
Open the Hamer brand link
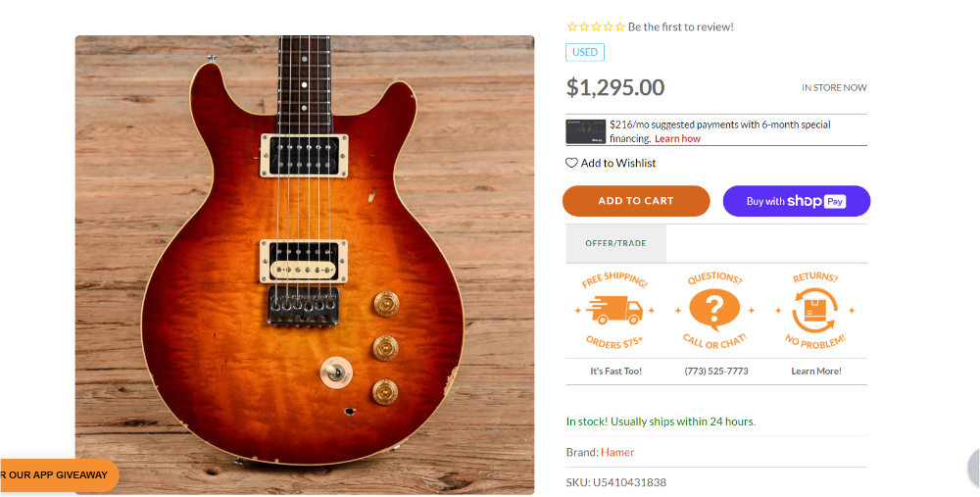(617, 452)
